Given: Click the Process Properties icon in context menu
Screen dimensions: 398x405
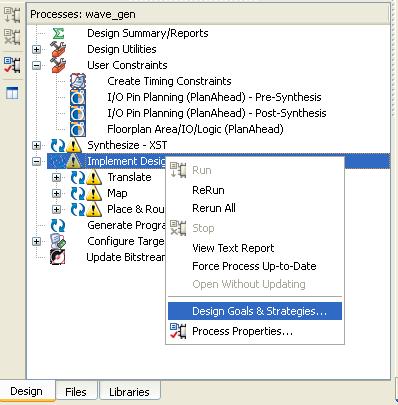Looking at the screenshot, I should 178,331.
